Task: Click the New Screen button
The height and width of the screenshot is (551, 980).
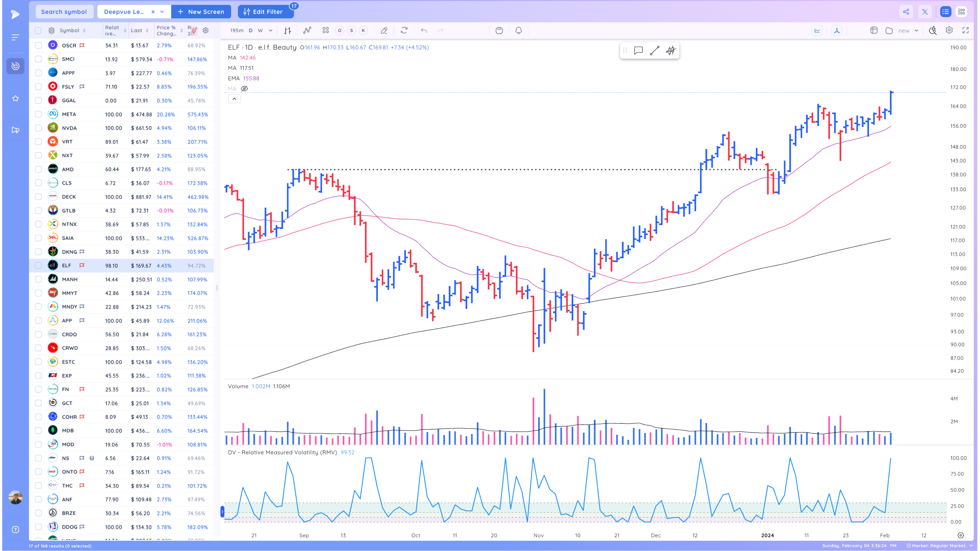Action: [x=201, y=12]
